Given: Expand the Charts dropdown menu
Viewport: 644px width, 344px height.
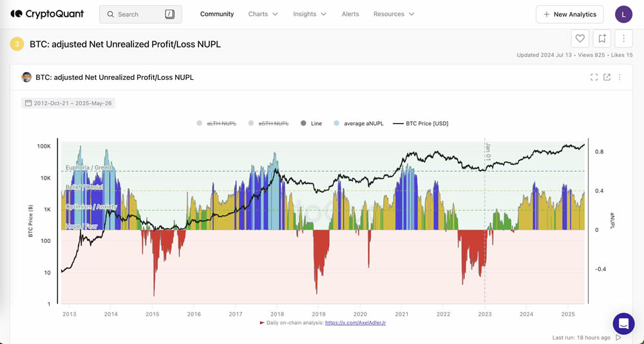Looking at the screenshot, I should click(263, 14).
